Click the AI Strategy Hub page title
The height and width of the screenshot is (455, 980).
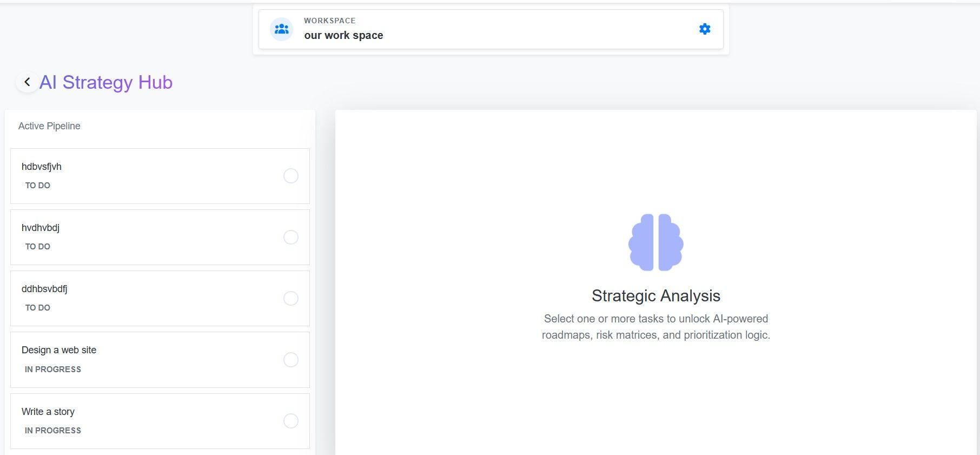(106, 82)
